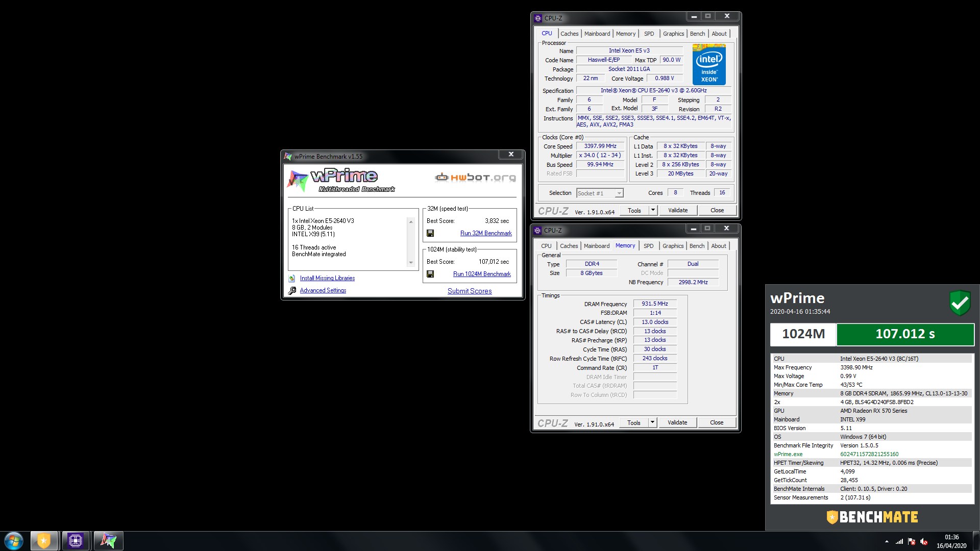The image size is (980, 551).
Task: Open Bench tab in lower CPU-Z
Action: click(697, 246)
